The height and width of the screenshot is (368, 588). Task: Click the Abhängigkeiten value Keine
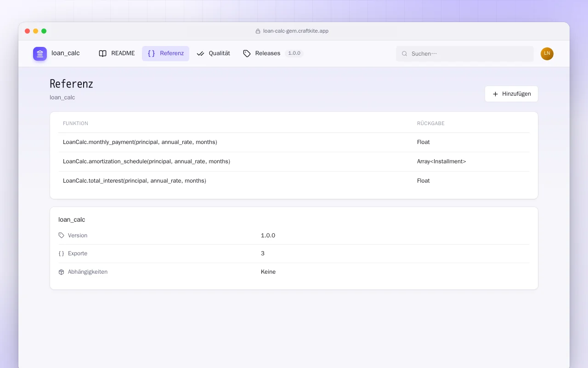(x=268, y=272)
